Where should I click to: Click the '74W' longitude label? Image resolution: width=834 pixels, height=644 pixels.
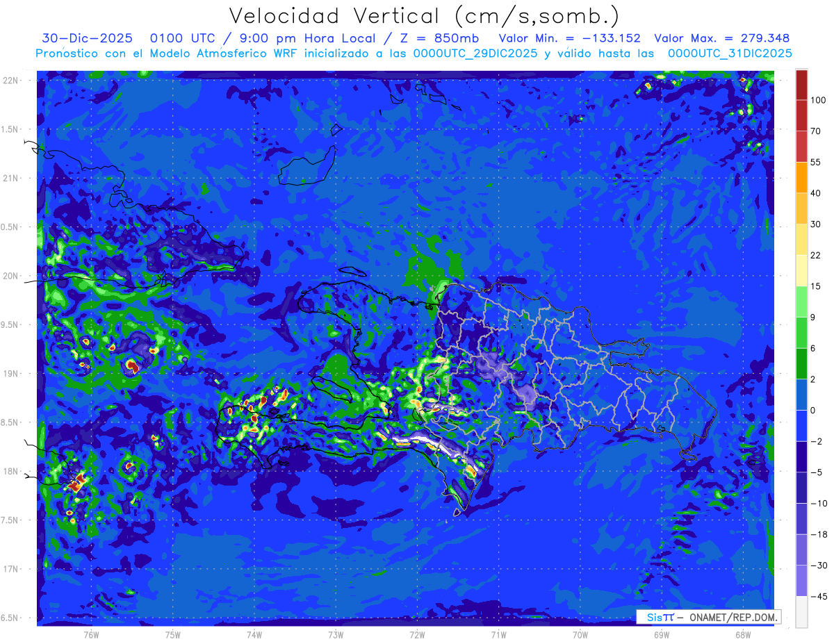[254, 634]
